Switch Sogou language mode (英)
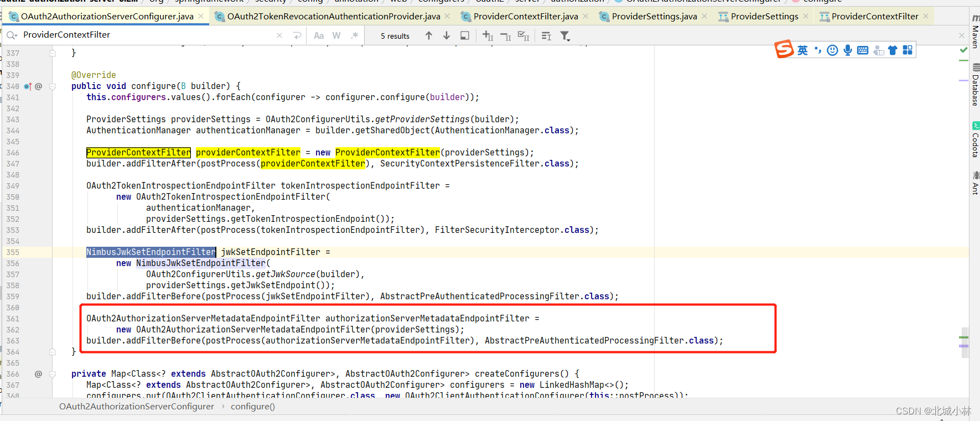The image size is (980, 421). pos(802,50)
